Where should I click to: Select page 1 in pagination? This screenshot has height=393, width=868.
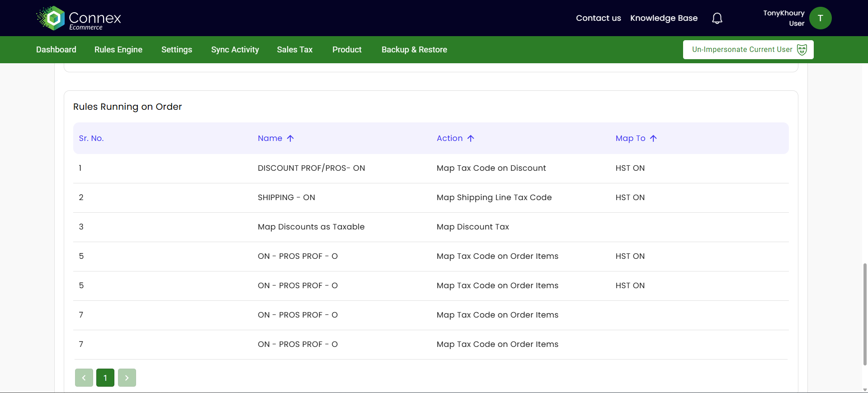pos(105,378)
